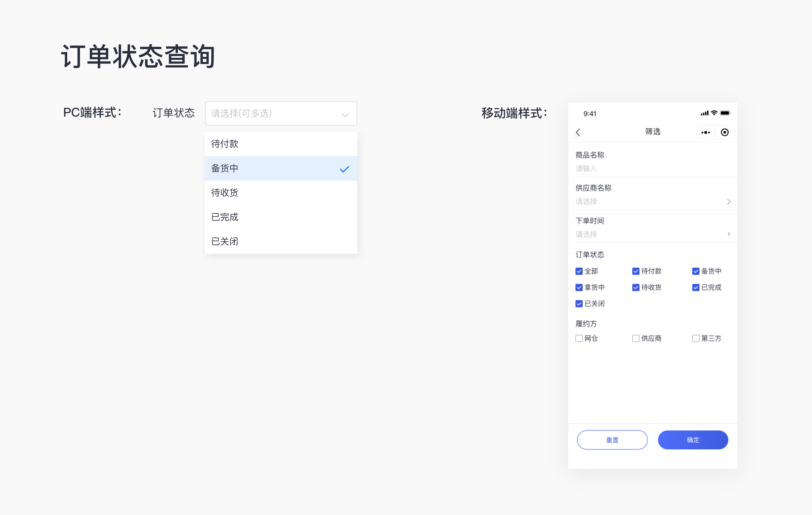This screenshot has height=515, width=812.
Task: Tap the back arrow in mobile header
Action: (578, 132)
